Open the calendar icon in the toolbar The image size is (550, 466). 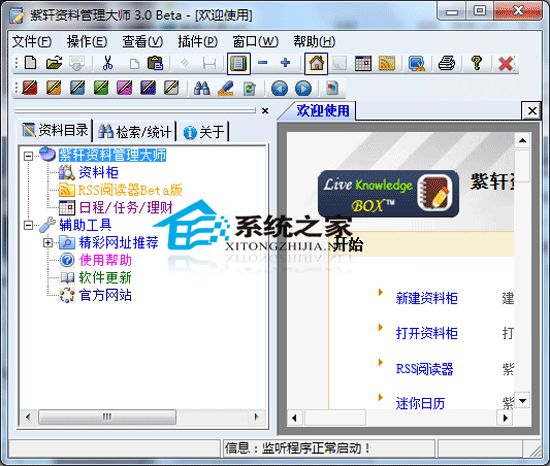[363, 63]
